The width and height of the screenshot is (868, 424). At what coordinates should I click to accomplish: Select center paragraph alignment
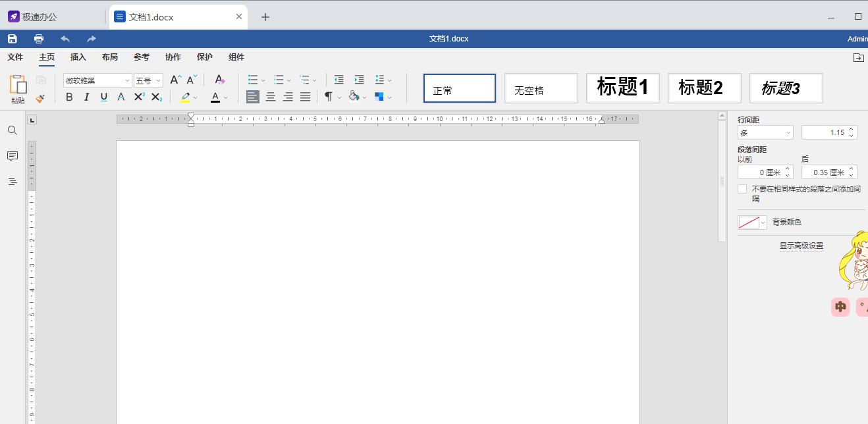pos(270,97)
